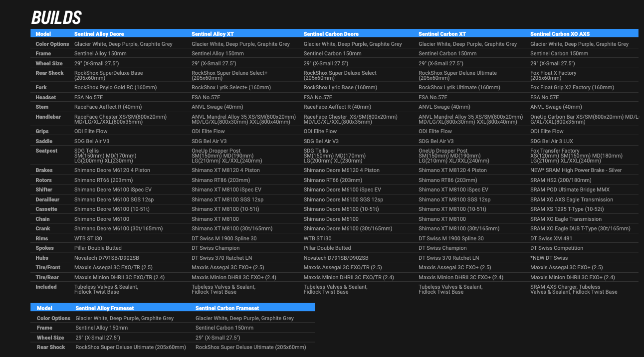Click the BUILDS heading

(x=56, y=17)
